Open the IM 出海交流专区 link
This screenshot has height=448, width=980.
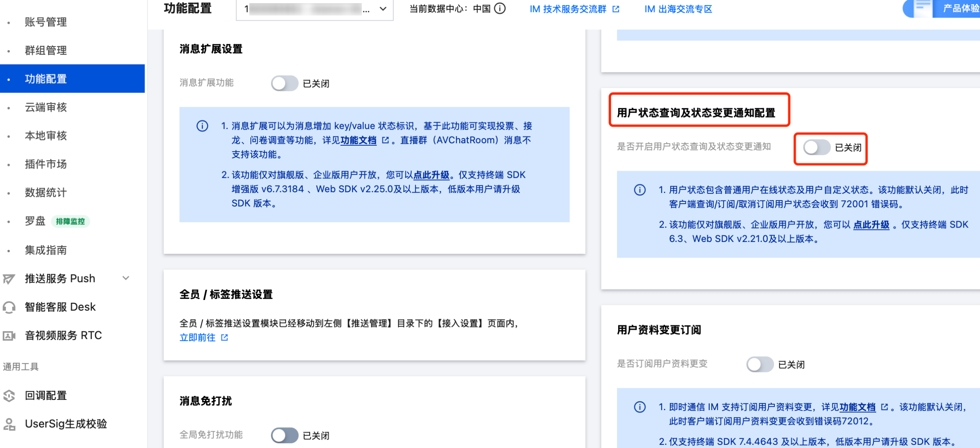point(678,9)
